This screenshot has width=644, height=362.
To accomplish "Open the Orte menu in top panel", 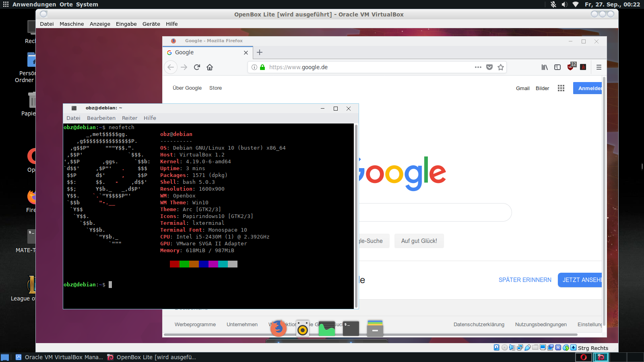I will 66,4.
